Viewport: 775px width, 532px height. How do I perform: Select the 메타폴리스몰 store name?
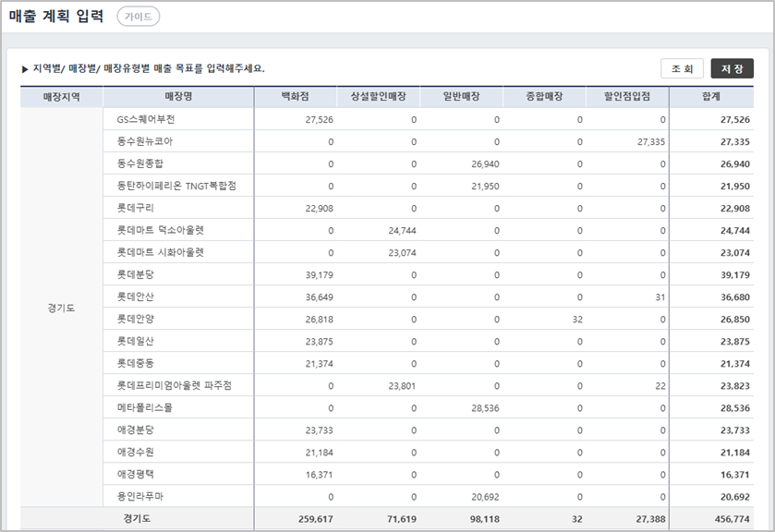point(145,408)
